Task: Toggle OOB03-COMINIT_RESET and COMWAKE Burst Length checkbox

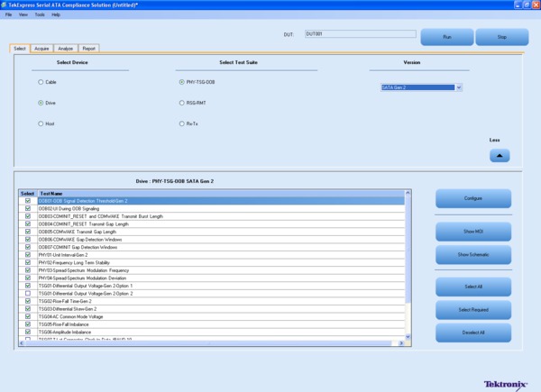Action: (28, 216)
